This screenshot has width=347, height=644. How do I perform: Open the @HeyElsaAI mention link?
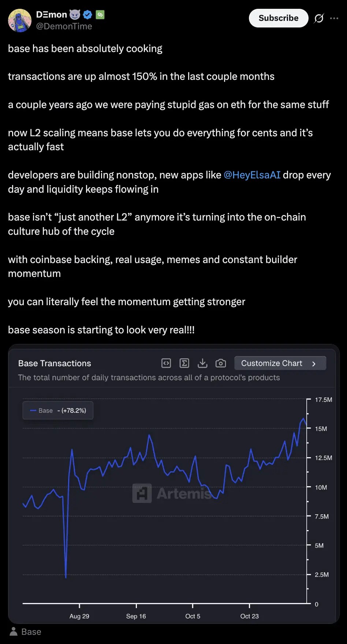tap(252, 175)
